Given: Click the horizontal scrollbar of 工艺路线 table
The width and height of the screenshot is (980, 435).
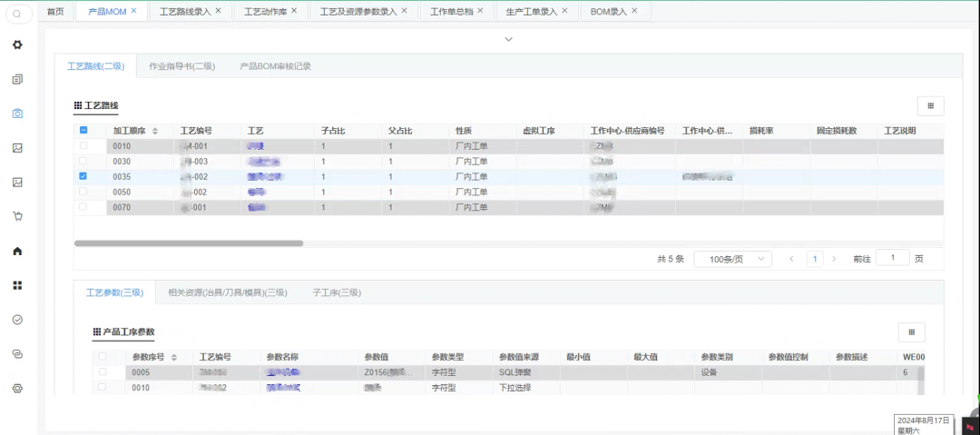Looking at the screenshot, I should tap(189, 243).
